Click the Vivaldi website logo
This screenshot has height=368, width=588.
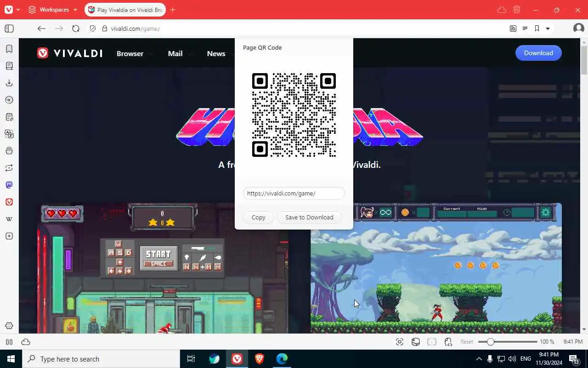[70, 53]
